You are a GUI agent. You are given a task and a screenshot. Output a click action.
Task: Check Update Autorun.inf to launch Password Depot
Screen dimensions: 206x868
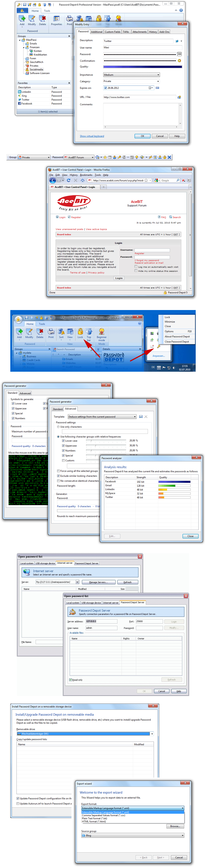pyautogui.click(x=18, y=804)
